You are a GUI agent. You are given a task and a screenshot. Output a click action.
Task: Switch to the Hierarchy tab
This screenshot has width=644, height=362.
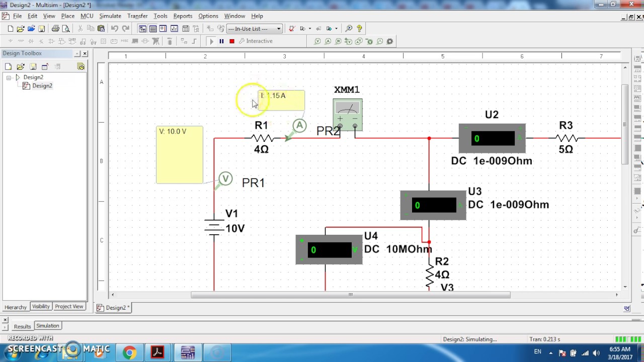click(16, 307)
